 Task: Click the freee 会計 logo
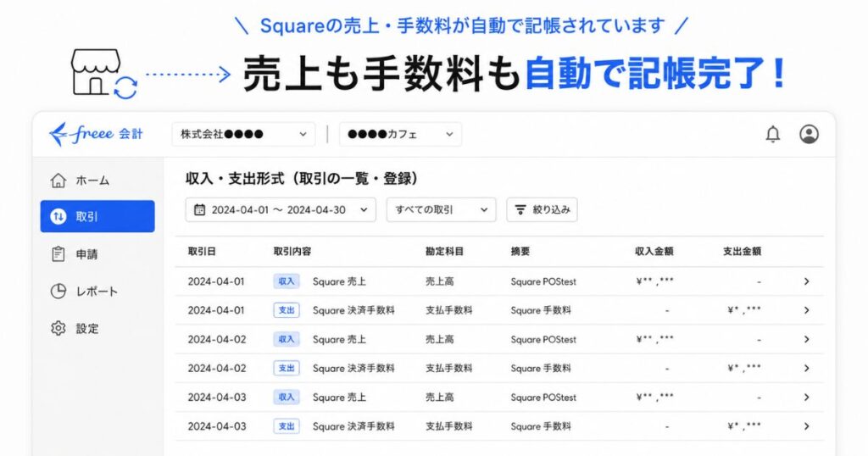97,134
